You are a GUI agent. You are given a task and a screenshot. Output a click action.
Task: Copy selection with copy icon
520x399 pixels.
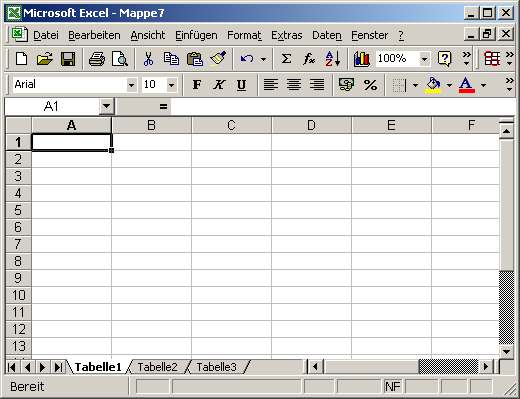(x=171, y=59)
